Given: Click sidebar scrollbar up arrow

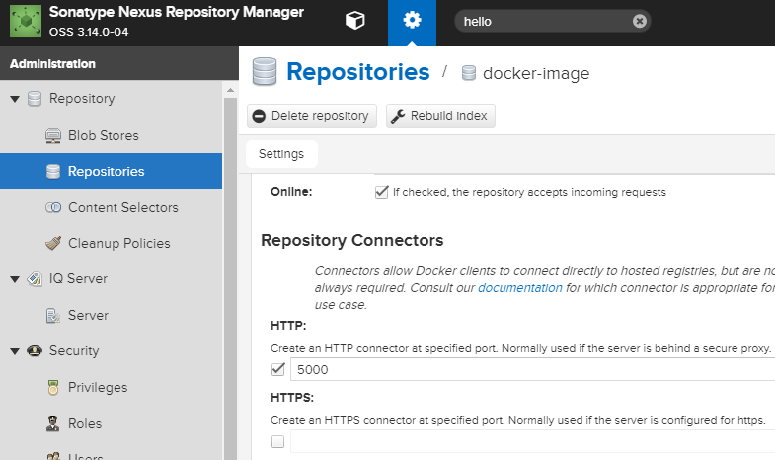Looking at the screenshot, I should click(x=230, y=90).
